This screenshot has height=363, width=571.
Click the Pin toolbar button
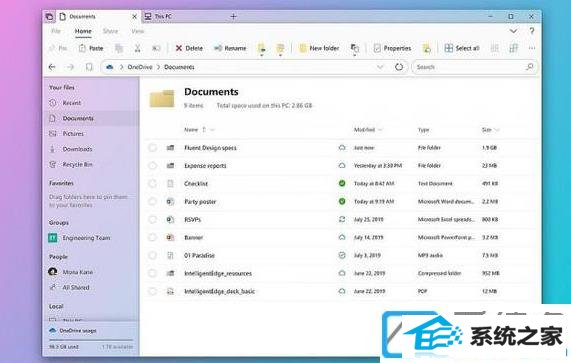coord(58,48)
